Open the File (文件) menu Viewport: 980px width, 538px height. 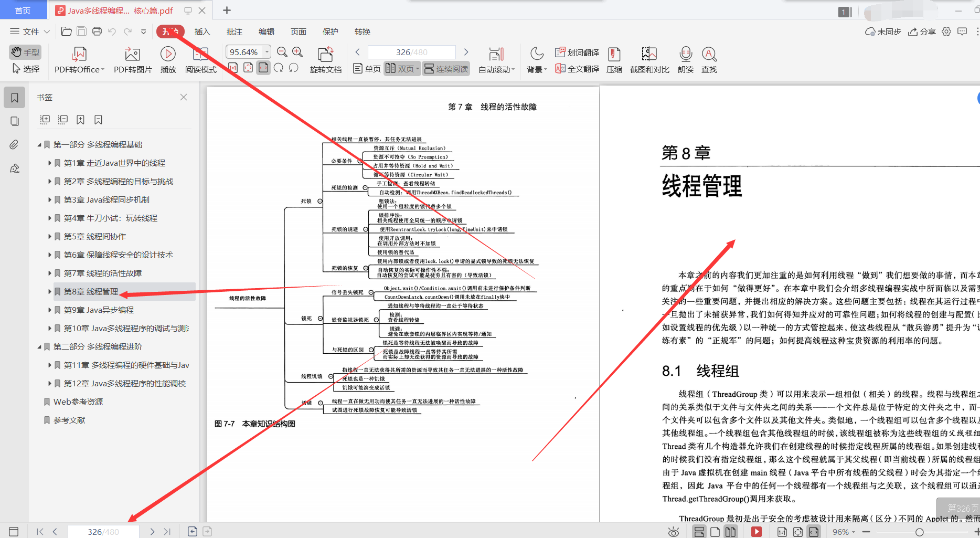tap(30, 31)
